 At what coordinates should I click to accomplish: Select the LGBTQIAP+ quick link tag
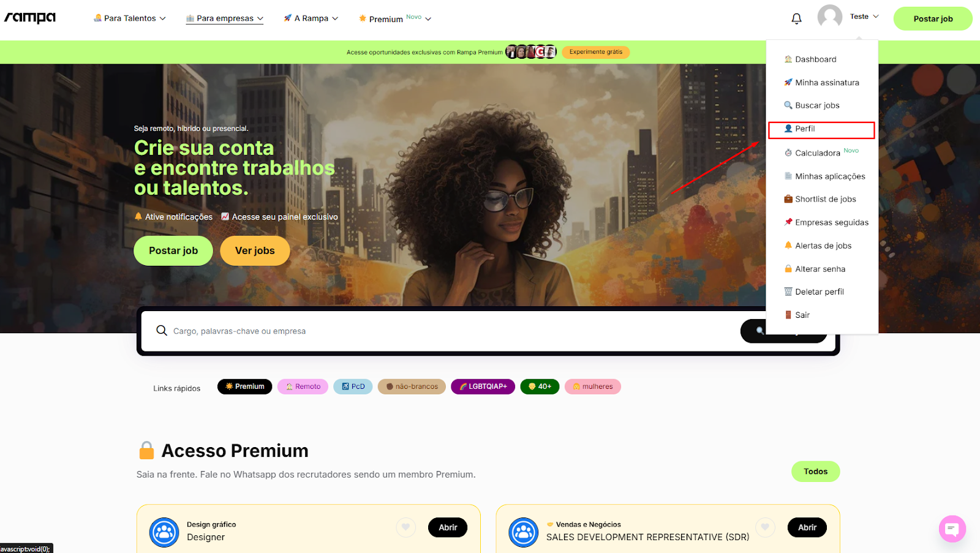click(x=483, y=386)
